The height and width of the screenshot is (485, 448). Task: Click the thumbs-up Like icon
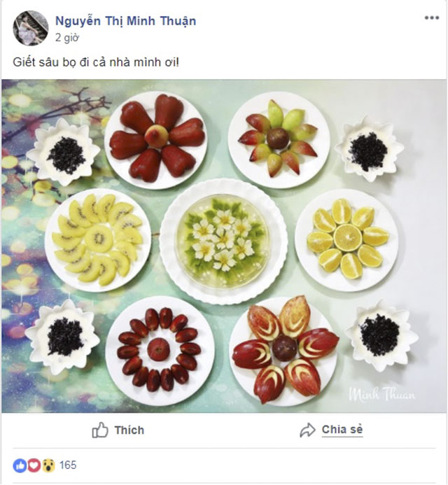[x=101, y=430]
